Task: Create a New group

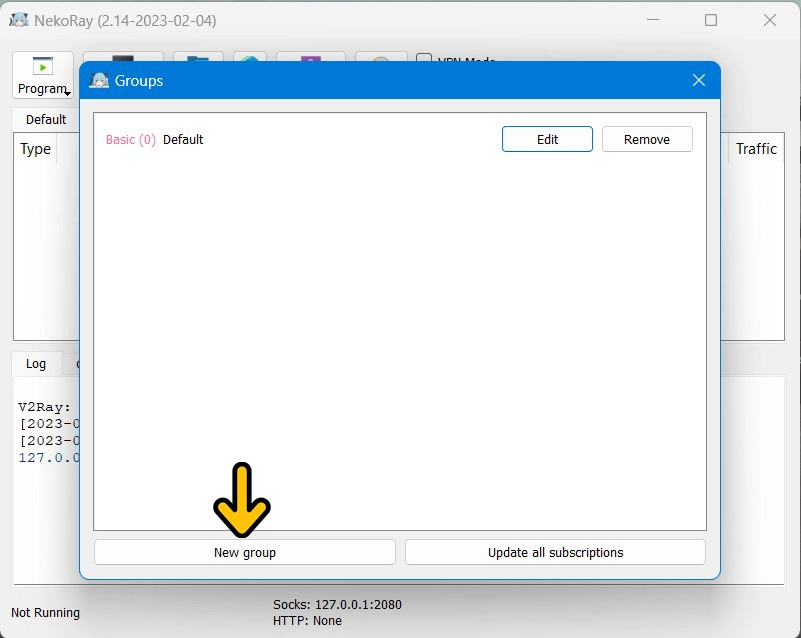Action: point(244,552)
